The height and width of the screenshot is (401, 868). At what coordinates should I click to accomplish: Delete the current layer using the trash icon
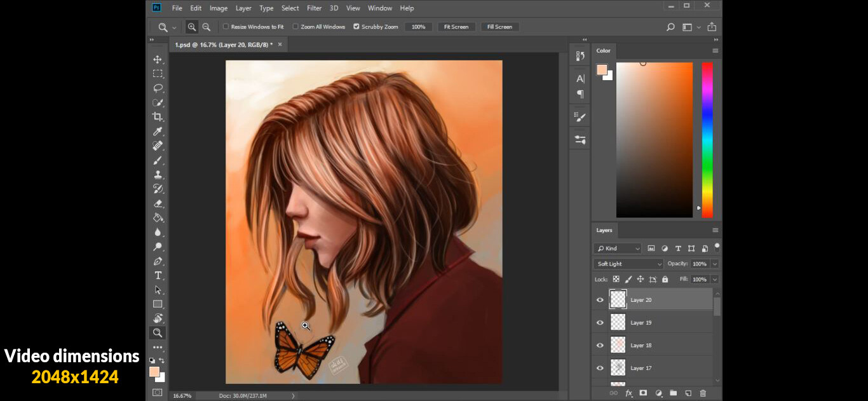tap(703, 393)
